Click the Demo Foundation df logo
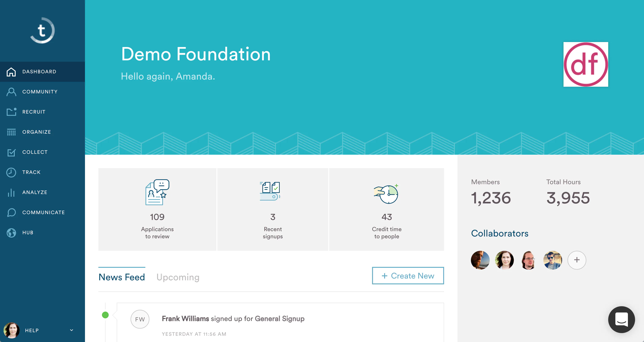Screen dimensions: 644x342 tap(585, 64)
